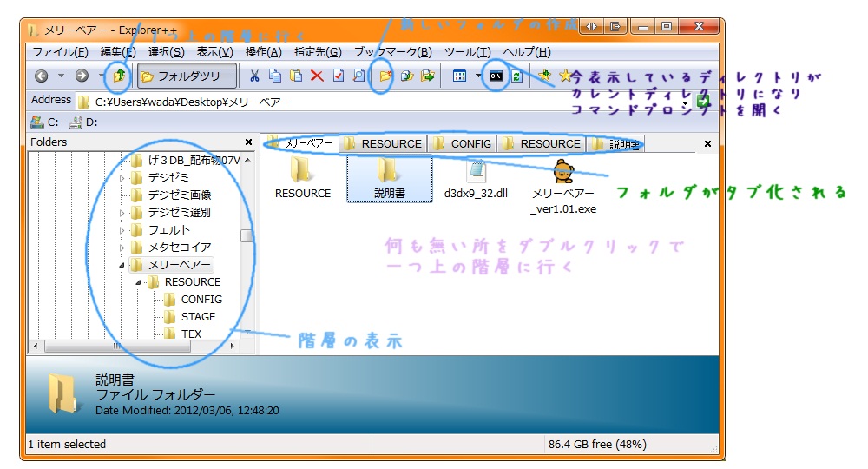Add a bookmark with the star-plus icon

(544, 76)
